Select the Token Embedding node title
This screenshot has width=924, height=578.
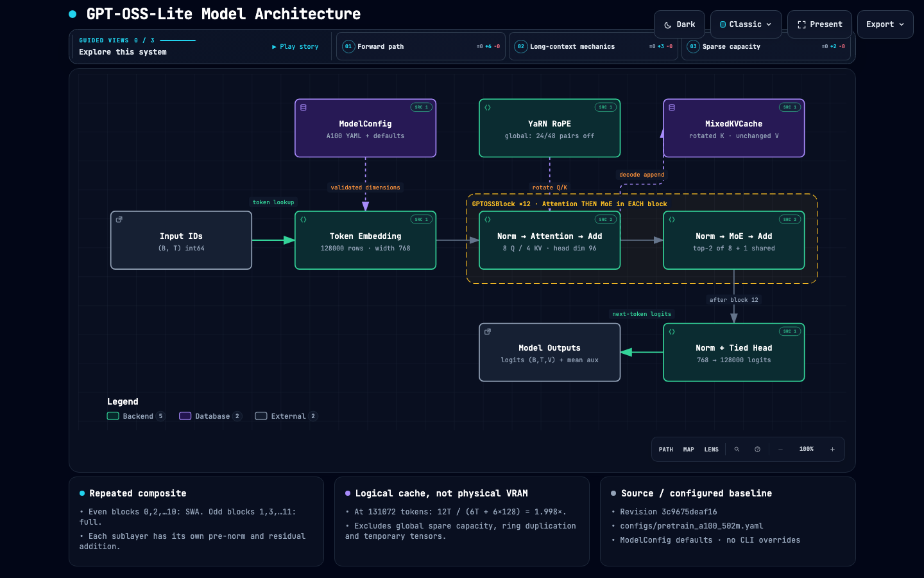366,236
